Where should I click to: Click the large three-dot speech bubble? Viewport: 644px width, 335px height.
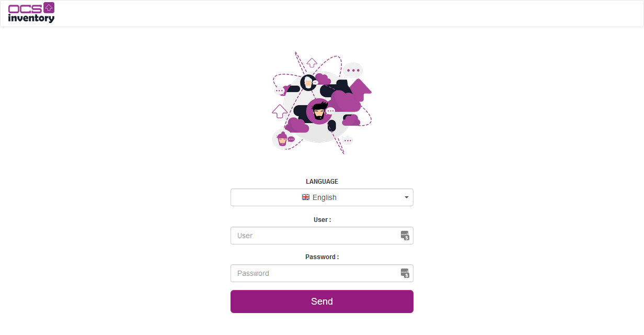coord(353,70)
